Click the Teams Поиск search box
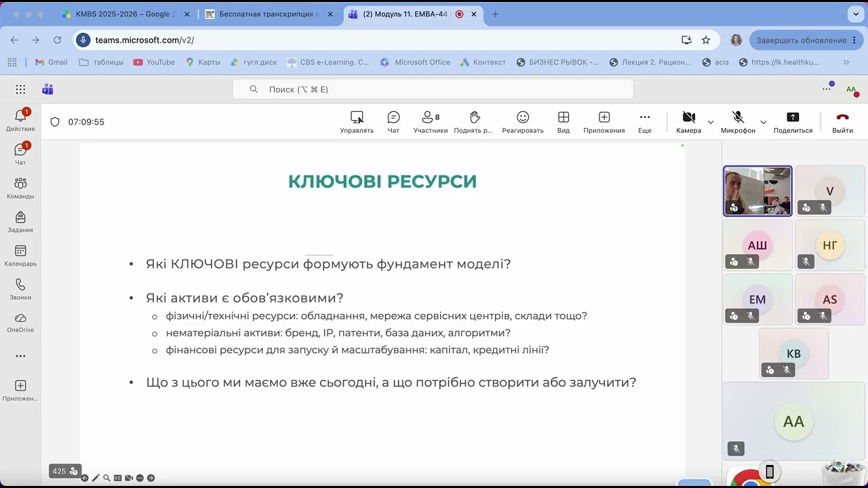This screenshot has height=488, width=868. pyautogui.click(x=433, y=89)
